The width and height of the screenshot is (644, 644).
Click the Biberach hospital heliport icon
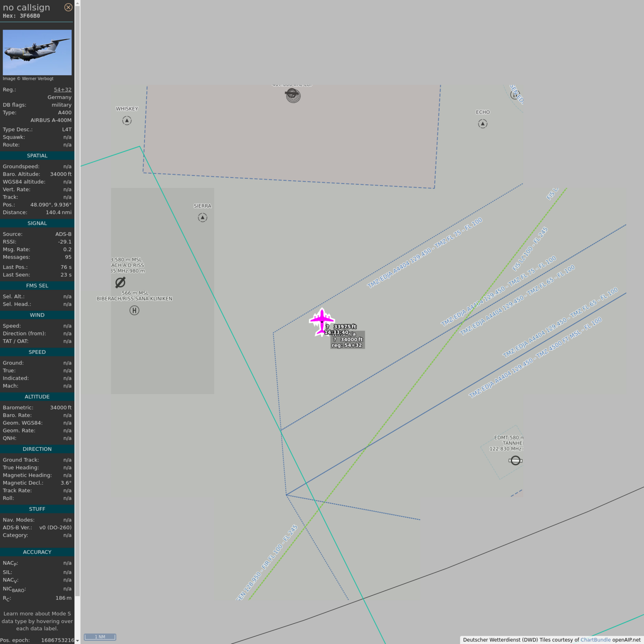(x=134, y=310)
